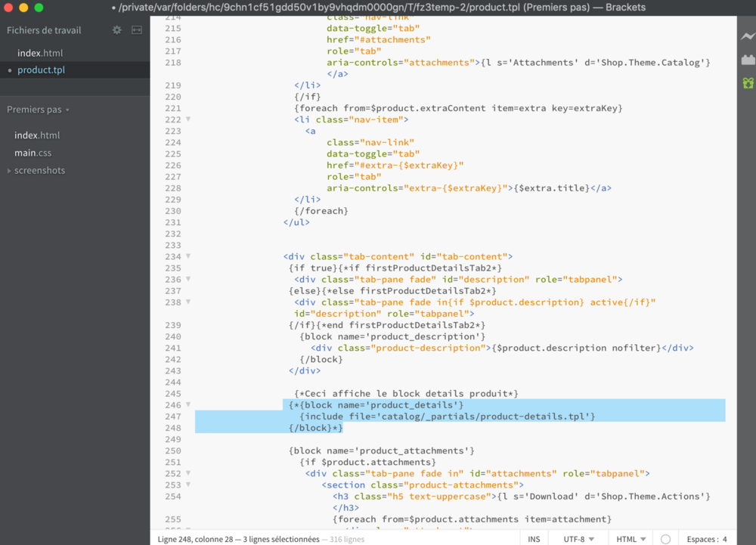This screenshot has height=545, width=756.
Task: Toggle INS insert/overwrite mode
Action: [534, 539]
